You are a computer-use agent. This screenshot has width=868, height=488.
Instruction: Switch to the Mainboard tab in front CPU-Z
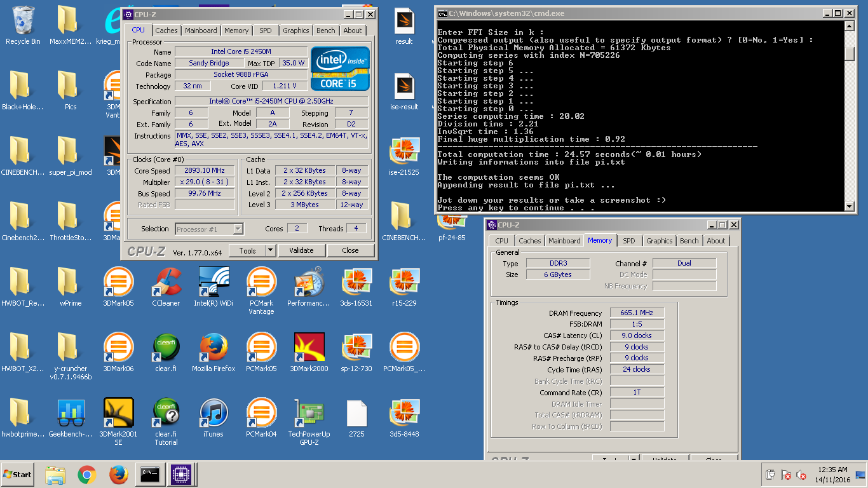[x=201, y=30]
